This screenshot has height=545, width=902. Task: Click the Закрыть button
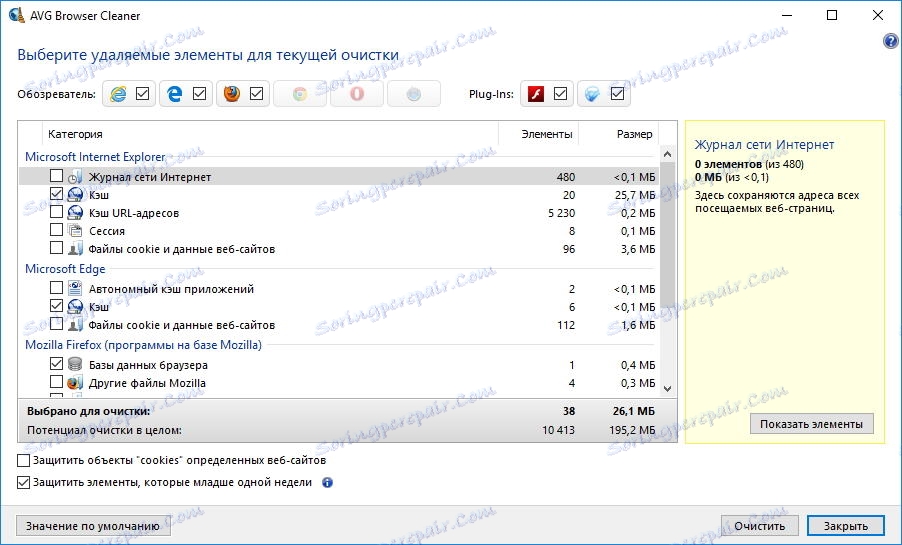(x=846, y=526)
